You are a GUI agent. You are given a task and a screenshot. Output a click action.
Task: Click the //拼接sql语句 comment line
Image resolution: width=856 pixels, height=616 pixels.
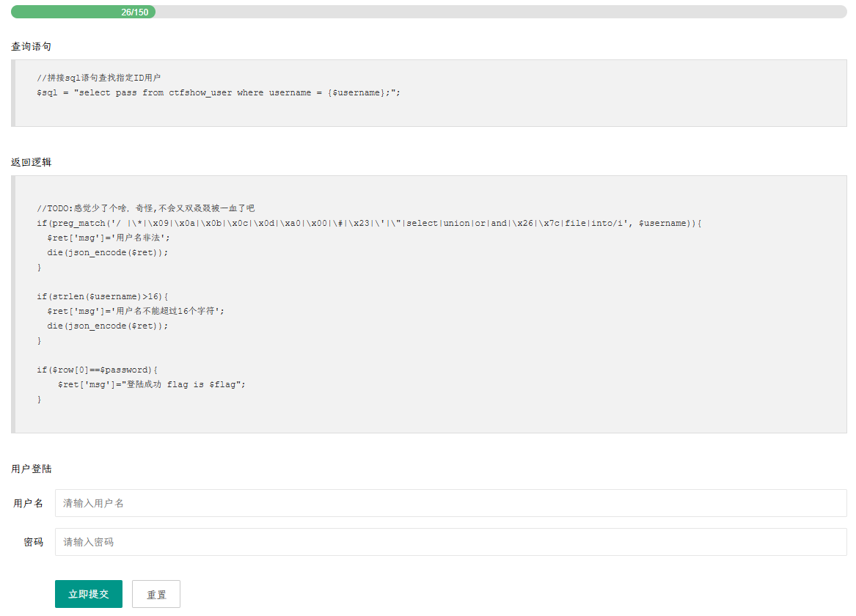99,78
